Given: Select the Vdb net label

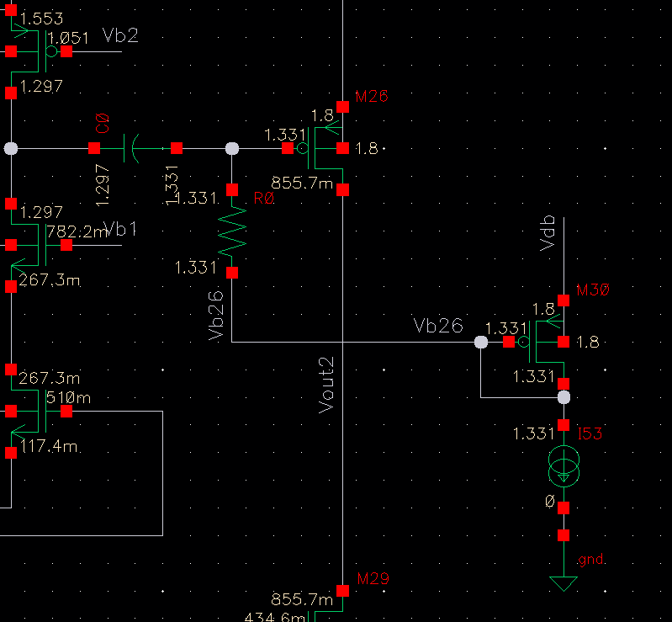Looking at the screenshot, I should click(549, 233).
